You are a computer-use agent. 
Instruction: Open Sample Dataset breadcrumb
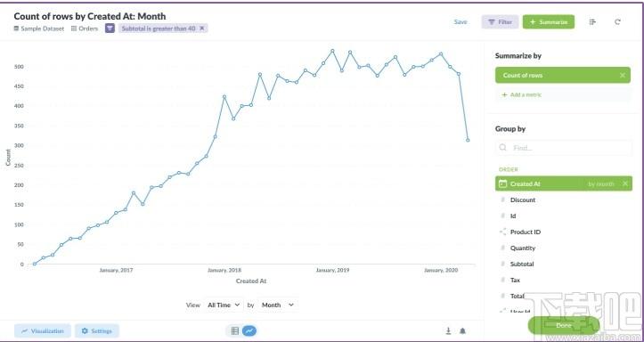[39, 28]
